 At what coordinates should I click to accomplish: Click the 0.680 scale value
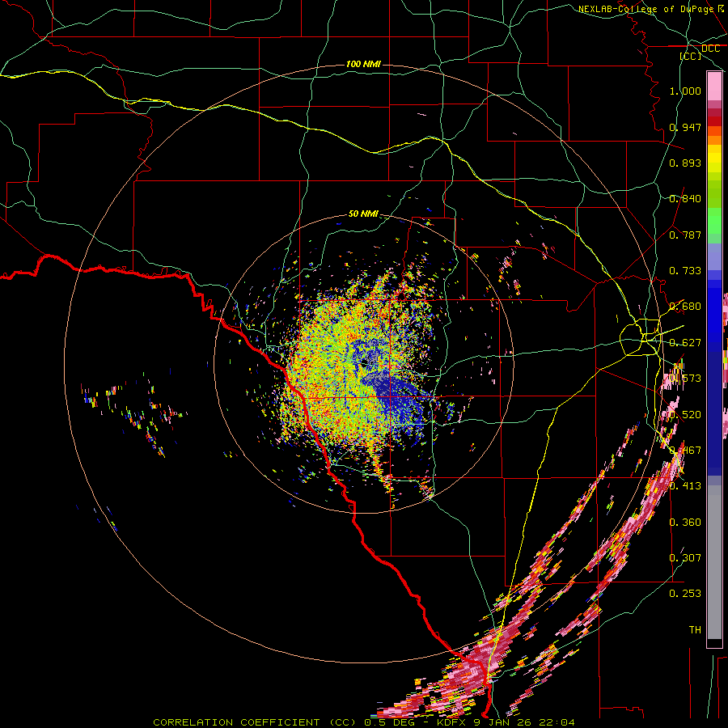(x=685, y=307)
